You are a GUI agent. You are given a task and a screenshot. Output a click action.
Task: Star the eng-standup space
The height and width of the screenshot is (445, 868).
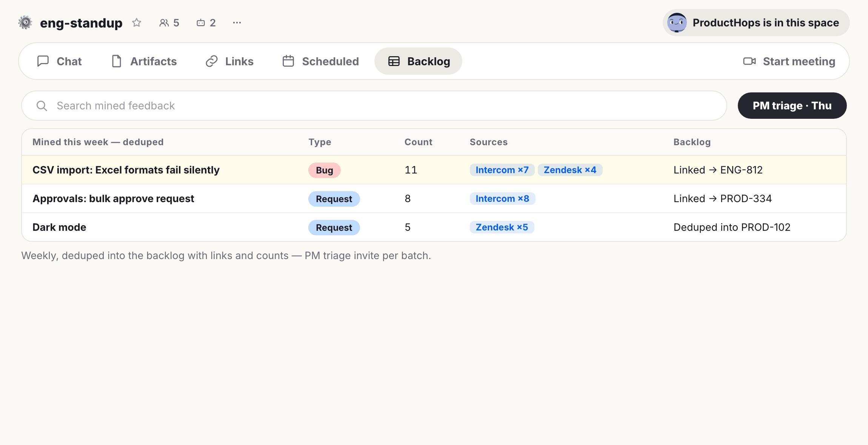[x=137, y=23]
